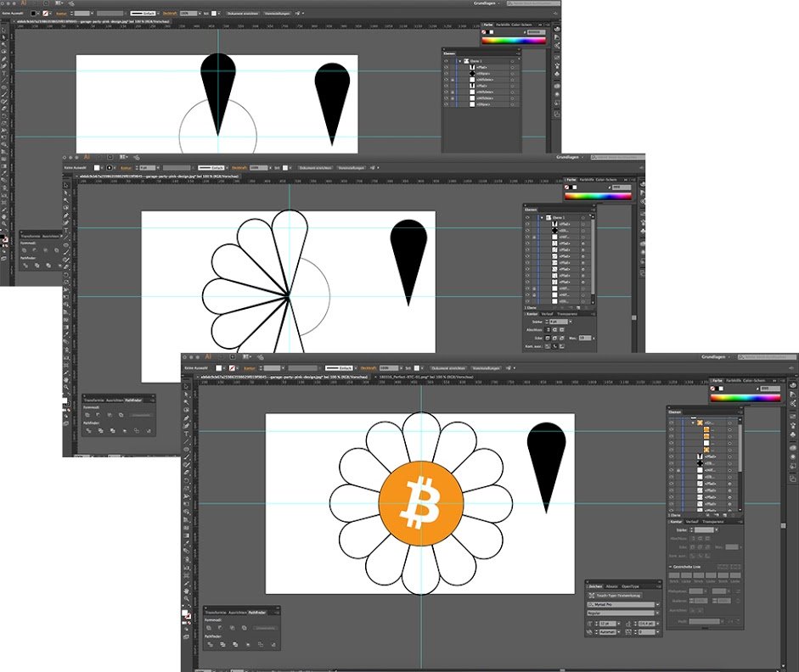Open the Myriad Pro font family dropdown arrow
This screenshot has height=672, width=799.
(658, 604)
